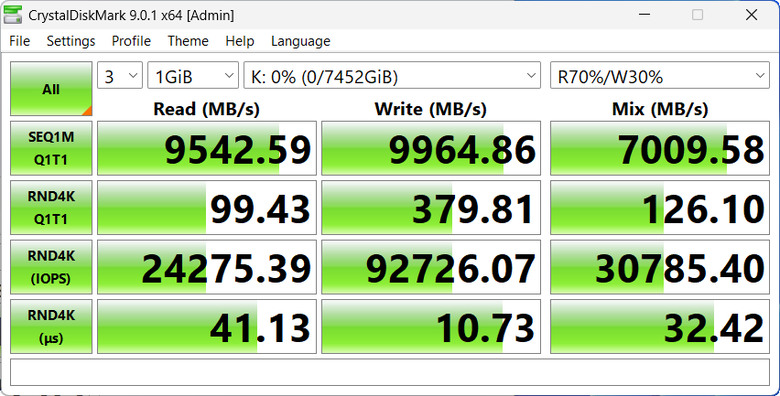
Task: Click the Write (MB/s) column header
Action: tap(430, 109)
